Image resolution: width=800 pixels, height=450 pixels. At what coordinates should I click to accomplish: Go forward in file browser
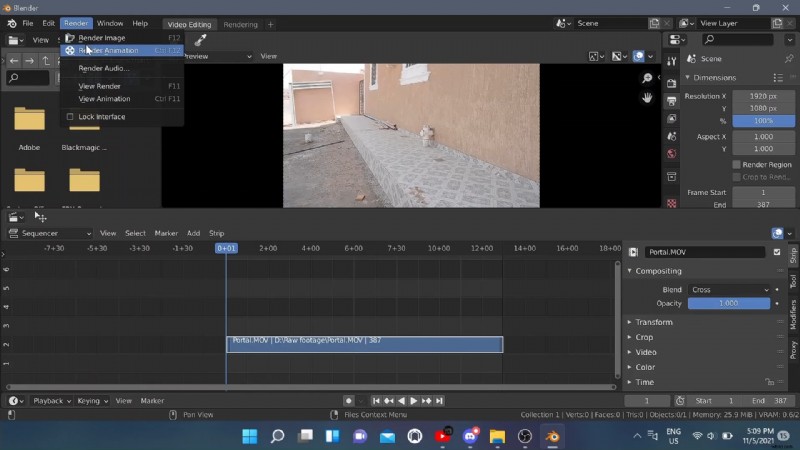click(30, 61)
